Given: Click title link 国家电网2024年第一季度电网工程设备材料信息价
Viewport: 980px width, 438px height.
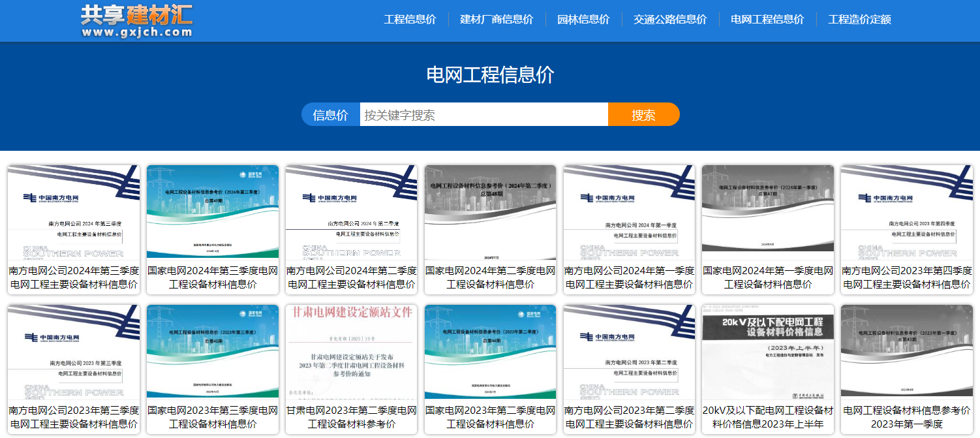Looking at the screenshot, I should point(768,277).
